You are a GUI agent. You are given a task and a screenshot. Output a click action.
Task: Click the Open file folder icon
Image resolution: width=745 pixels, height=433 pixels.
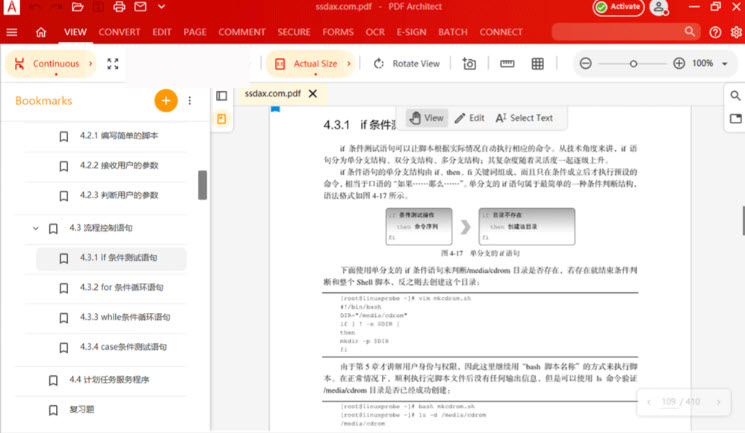point(77,7)
